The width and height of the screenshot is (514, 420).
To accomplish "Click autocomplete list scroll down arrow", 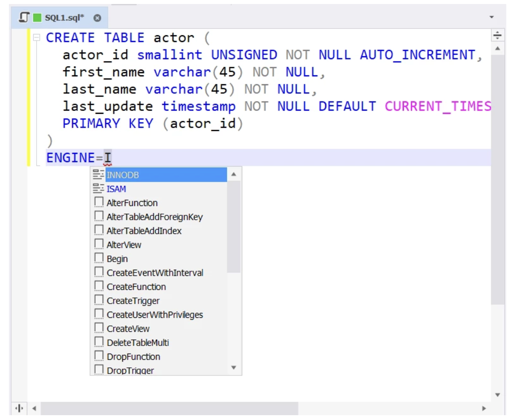I will coord(234,367).
